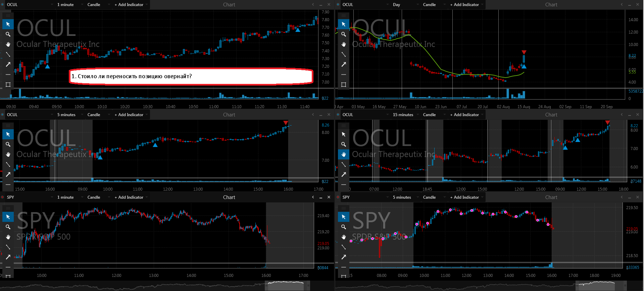644x291 pixels.
Task: Pick trend line tool in OCUL Day chart
Action: (344, 54)
